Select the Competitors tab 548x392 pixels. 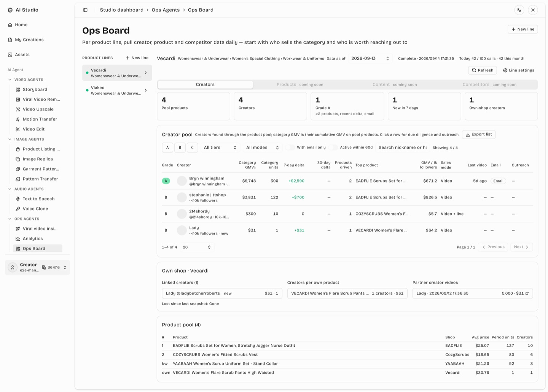click(489, 84)
